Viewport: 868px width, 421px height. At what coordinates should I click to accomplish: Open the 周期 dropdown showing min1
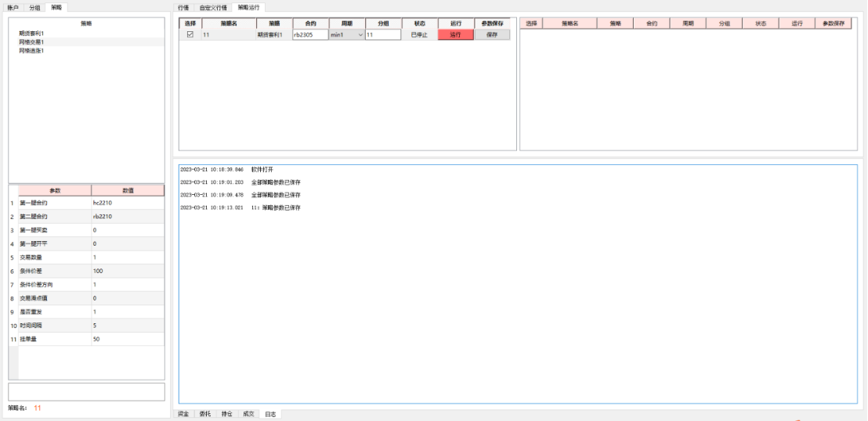point(360,34)
